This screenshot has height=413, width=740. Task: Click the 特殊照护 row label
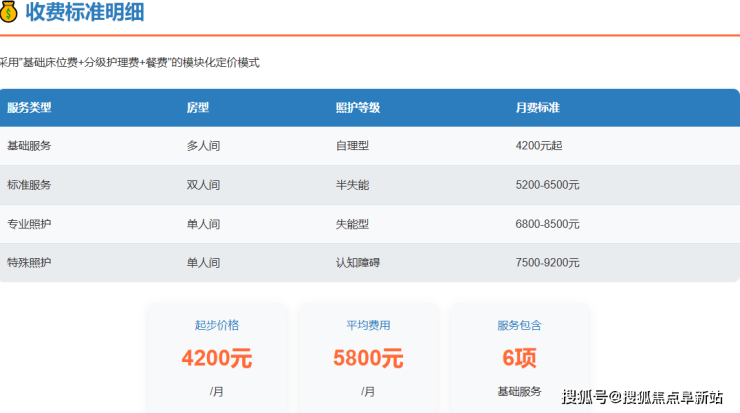click(x=29, y=263)
